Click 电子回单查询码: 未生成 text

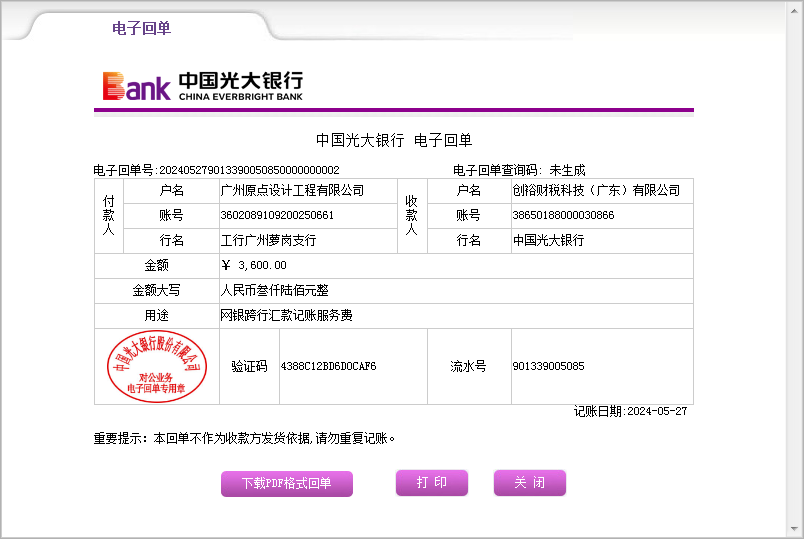tap(519, 170)
